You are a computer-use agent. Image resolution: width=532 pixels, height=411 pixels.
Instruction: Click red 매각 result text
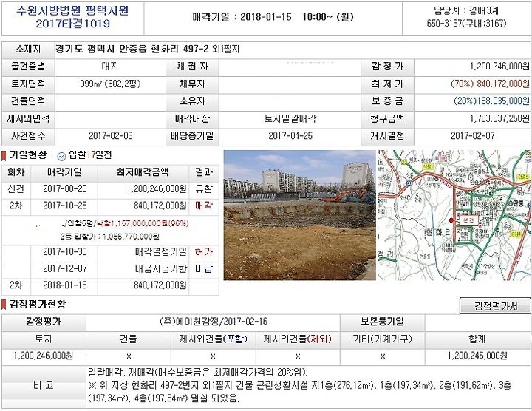(x=204, y=205)
